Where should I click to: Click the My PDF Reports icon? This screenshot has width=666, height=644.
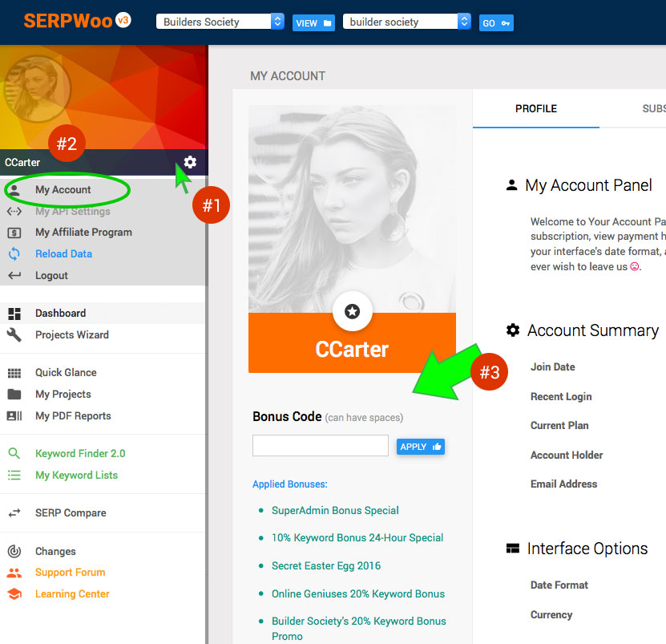[14, 415]
